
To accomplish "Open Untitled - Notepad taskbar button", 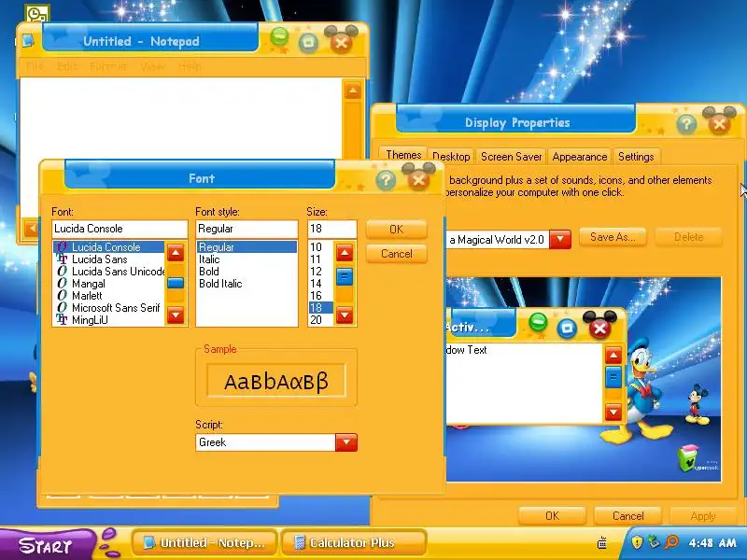I will pyautogui.click(x=204, y=542).
